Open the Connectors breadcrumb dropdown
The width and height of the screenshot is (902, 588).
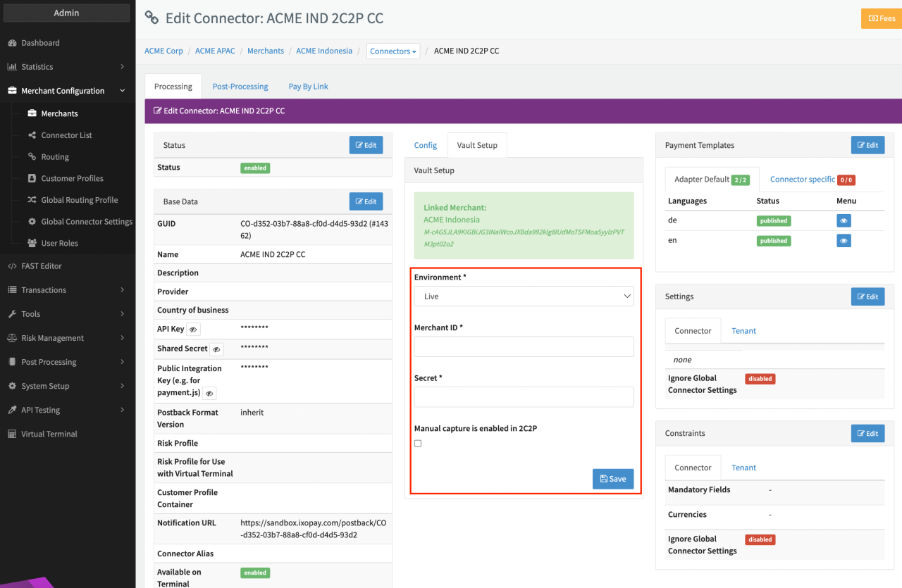click(393, 51)
